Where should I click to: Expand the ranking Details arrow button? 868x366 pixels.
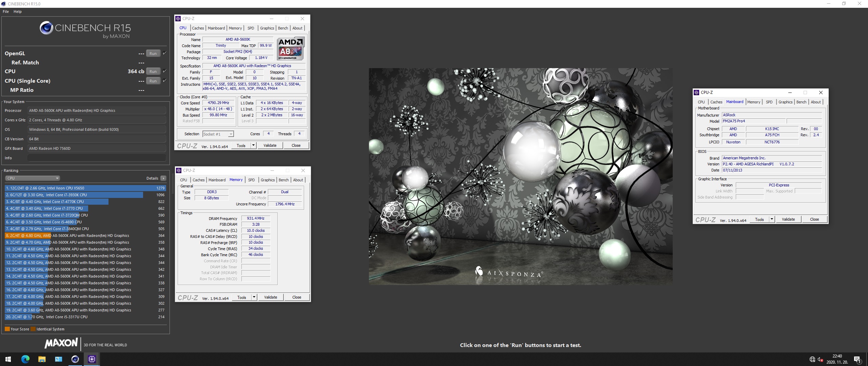coord(163,178)
